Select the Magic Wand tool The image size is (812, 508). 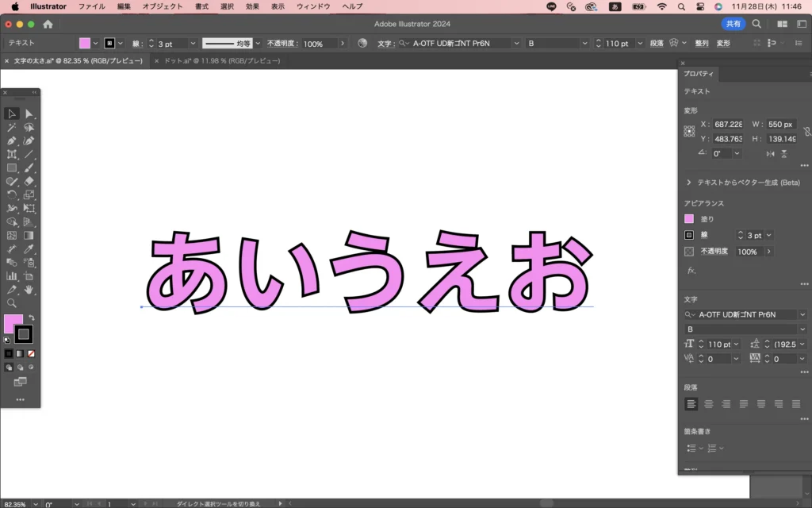12,128
